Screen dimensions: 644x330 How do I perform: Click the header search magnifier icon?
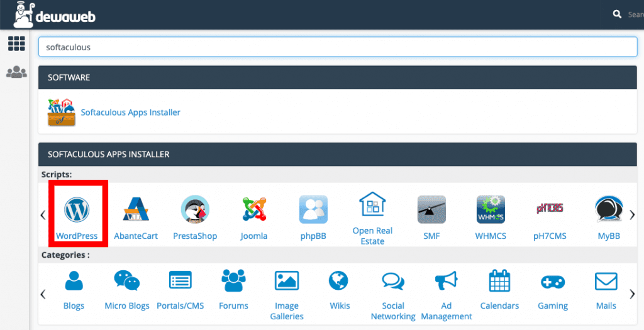(617, 14)
